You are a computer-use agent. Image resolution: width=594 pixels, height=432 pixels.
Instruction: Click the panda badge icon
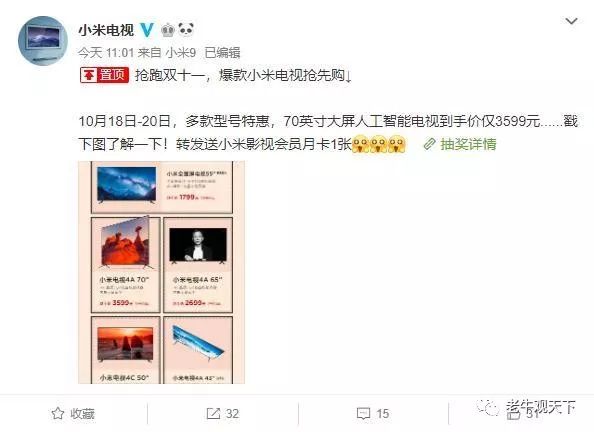(186, 29)
